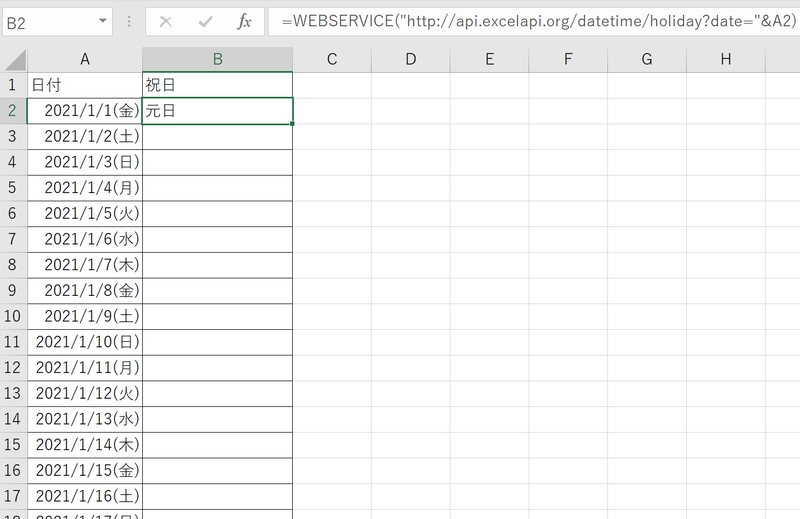Select the cell with 2021/1/5(火)
Screen dimensions: 800x519
[85, 213]
